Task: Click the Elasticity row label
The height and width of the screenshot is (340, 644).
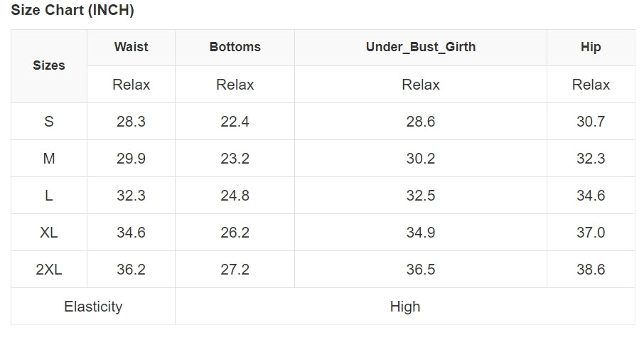Action: point(93,307)
